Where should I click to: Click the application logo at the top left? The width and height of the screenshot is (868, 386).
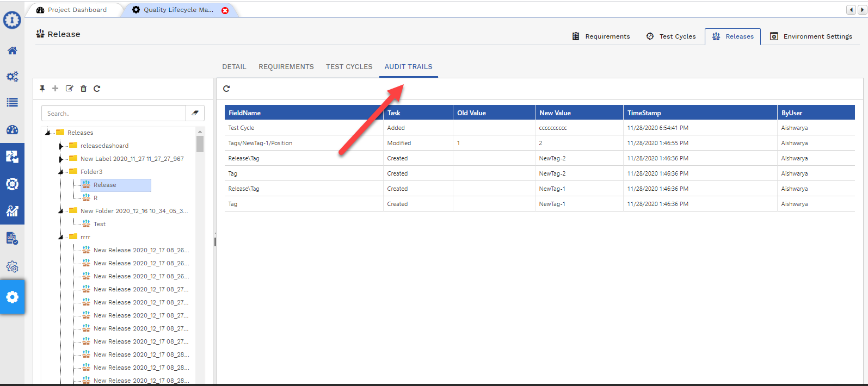[x=12, y=20]
